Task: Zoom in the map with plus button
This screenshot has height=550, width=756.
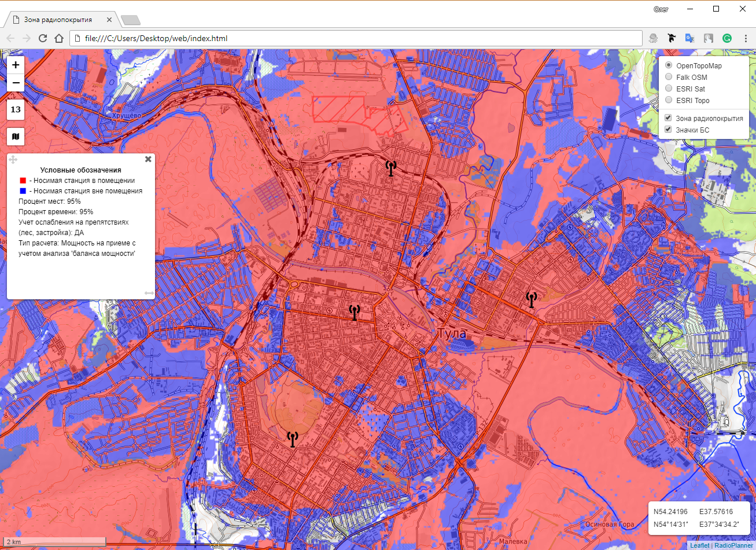Action: (x=16, y=65)
